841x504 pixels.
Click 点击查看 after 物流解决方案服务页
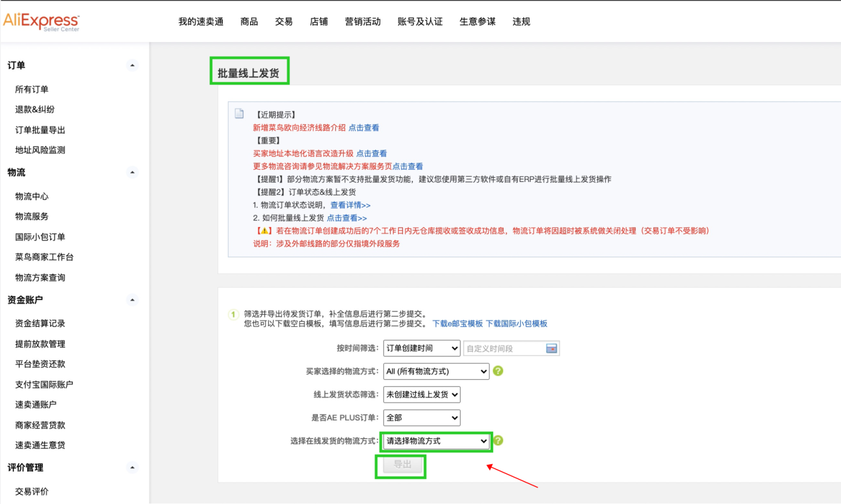(x=407, y=166)
